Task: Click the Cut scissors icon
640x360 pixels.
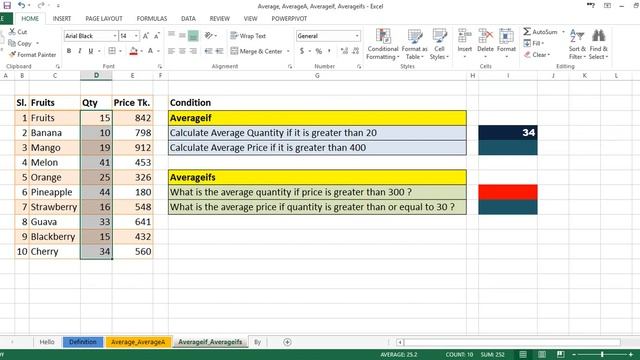Action: [x=13, y=31]
